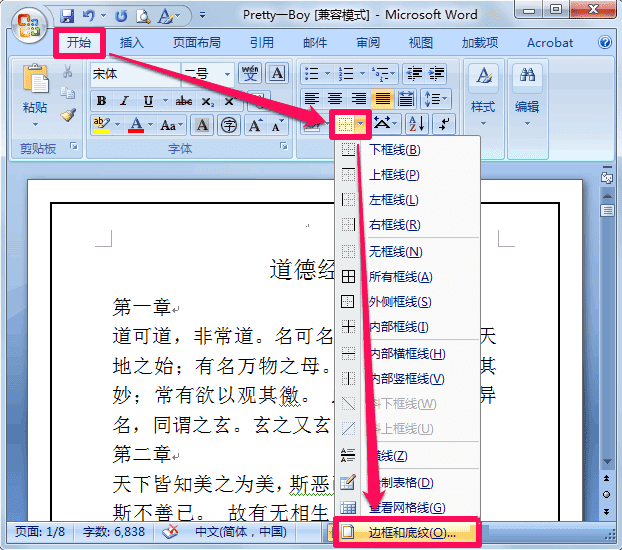
Task: Switch to Acrobat ribbon tab
Action: point(550,42)
